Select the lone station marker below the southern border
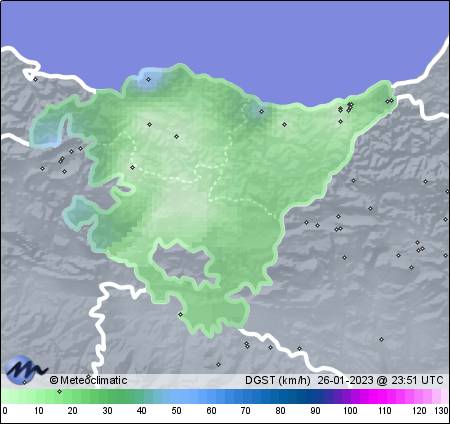Screen dimensions: 450x424 point(218,364)
